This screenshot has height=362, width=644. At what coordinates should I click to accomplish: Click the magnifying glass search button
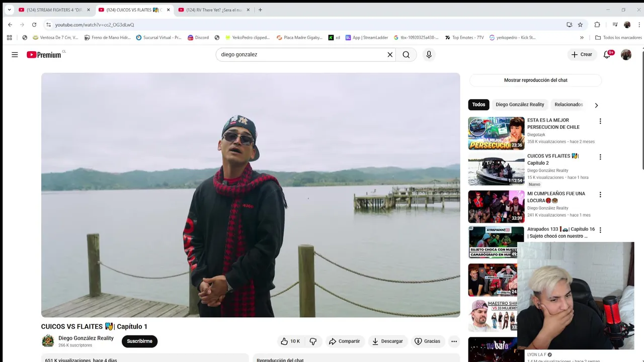[x=406, y=54]
